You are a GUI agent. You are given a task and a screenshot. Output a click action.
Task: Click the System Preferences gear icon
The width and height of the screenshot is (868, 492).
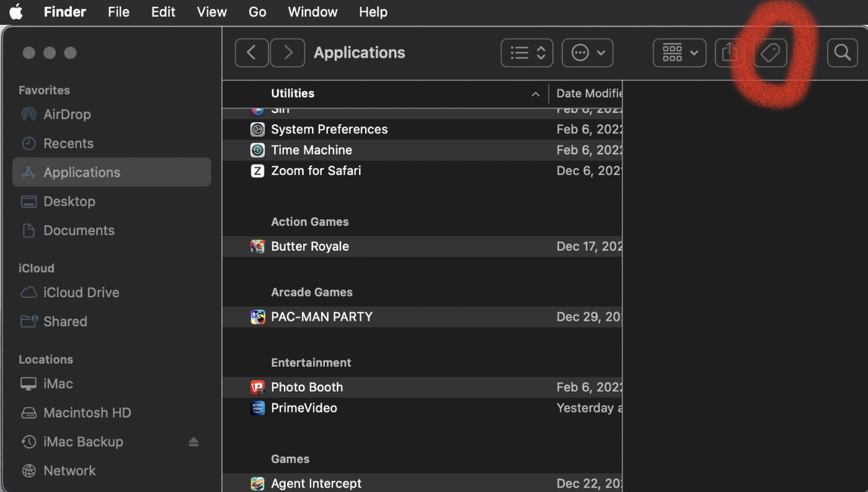pyautogui.click(x=257, y=130)
